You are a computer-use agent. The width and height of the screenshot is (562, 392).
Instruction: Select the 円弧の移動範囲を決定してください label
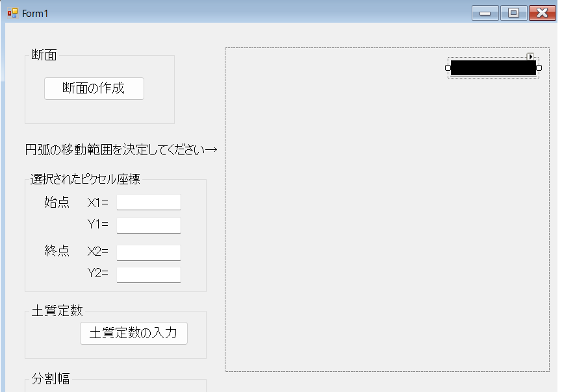121,151
